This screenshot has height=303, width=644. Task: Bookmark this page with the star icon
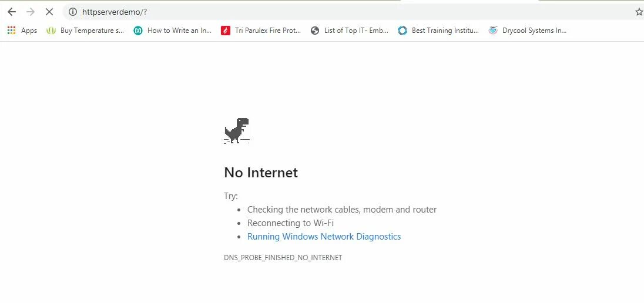click(x=639, y=12)
